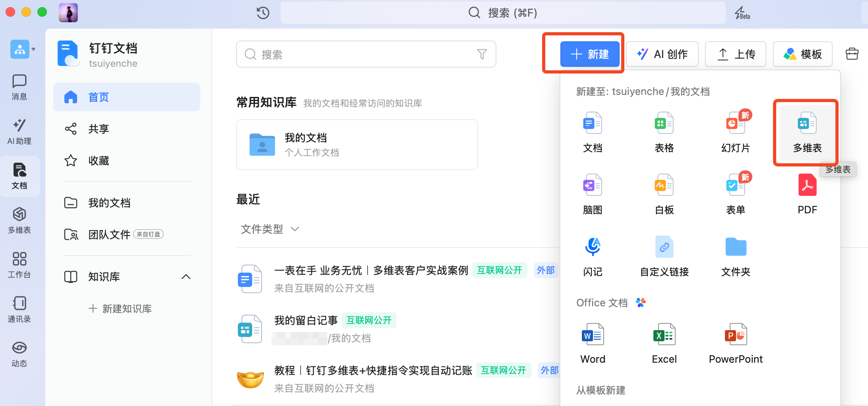This screenshot has width=868, height=406.
Task: Create a new Word document
Action: click(593, 344)
